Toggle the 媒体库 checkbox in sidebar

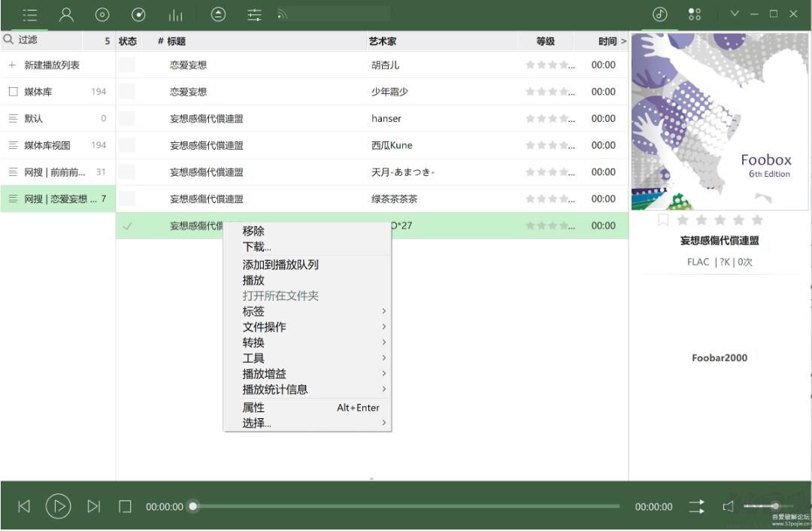[11, 91]
